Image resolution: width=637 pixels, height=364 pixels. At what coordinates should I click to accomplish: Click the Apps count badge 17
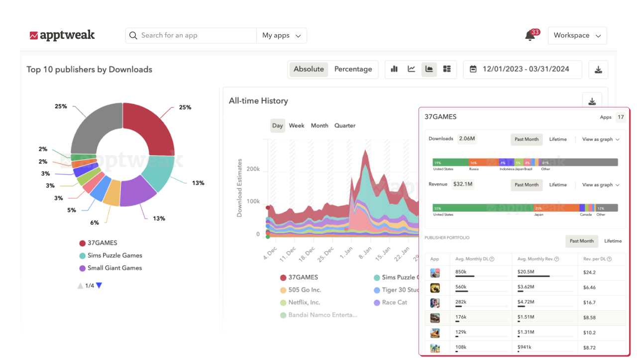621,117
